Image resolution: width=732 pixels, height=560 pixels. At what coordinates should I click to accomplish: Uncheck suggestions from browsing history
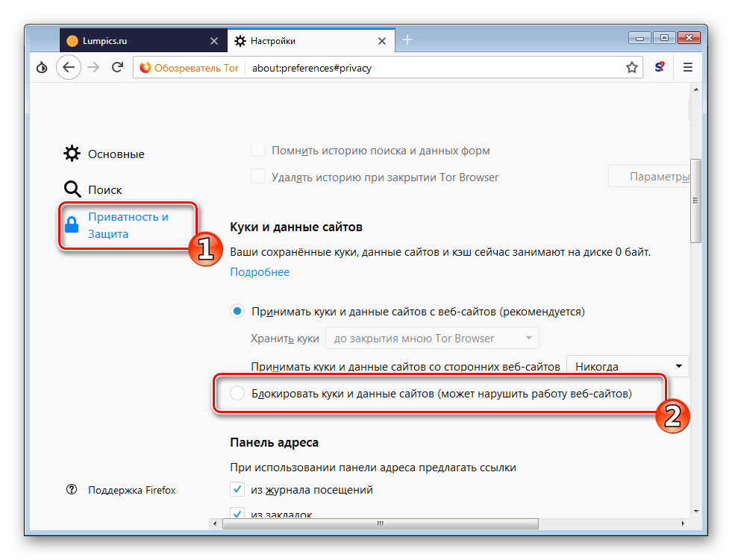click(237, 490)
